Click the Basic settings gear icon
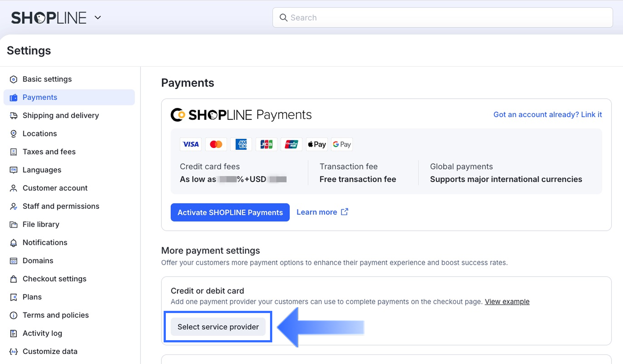Image resolution: width=623 pixels, height=364 pixels. coord(14,80)
